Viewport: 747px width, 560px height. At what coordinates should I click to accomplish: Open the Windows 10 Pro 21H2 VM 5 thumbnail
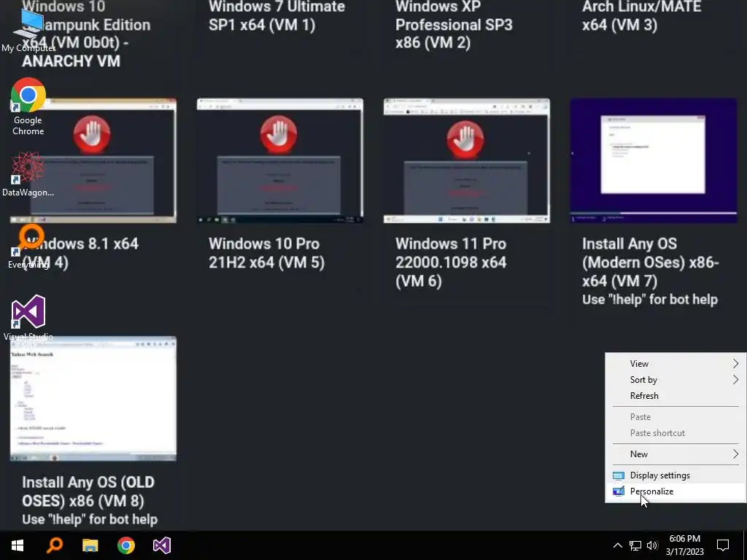pyautogui.click(x=279, y=160)
